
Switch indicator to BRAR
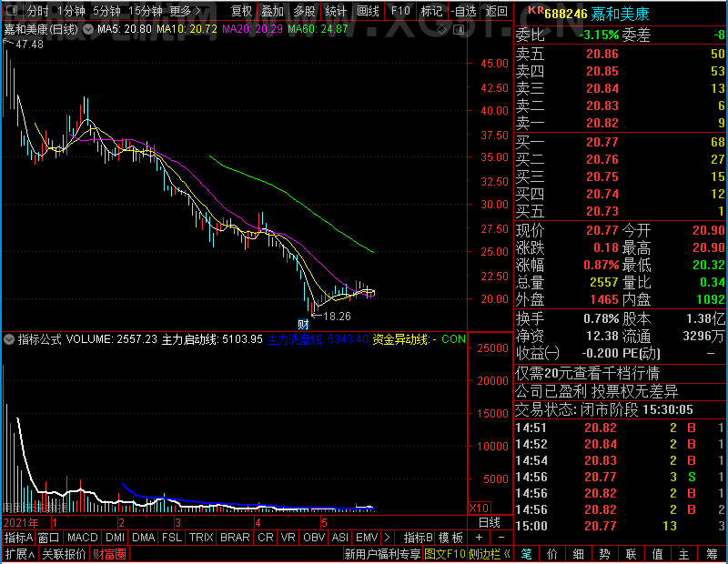pos(235,538)
